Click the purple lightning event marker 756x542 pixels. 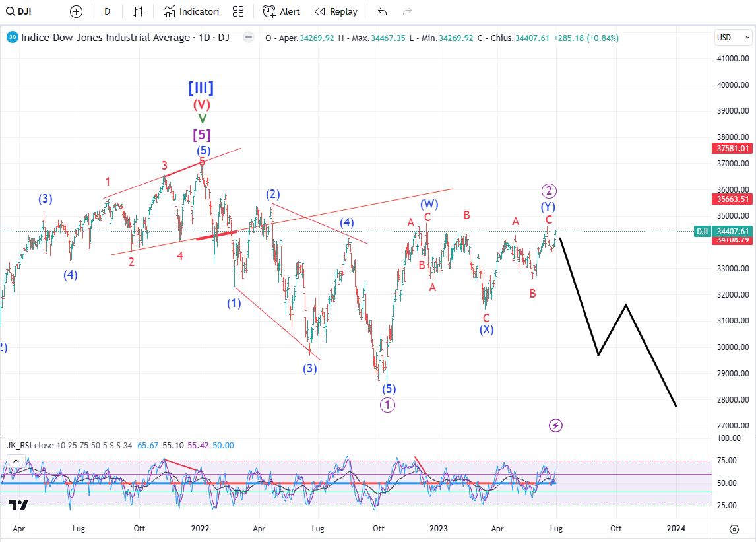point(555,425)
